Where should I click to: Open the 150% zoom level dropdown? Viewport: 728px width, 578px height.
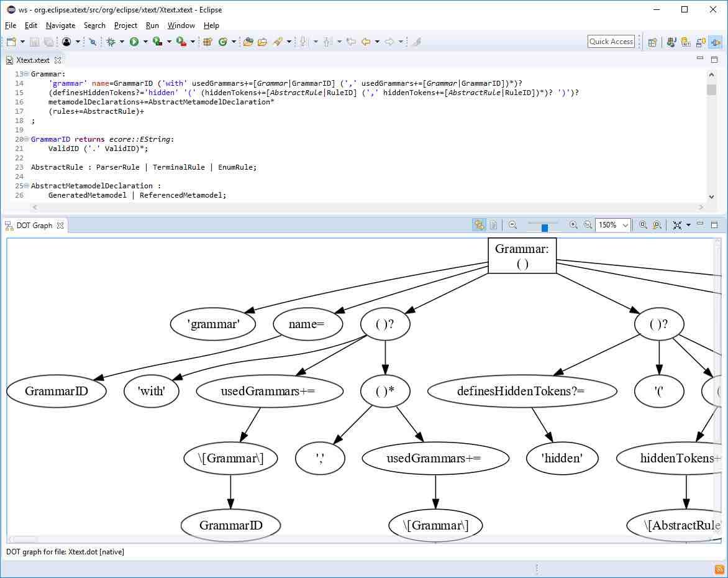[624, 225]
